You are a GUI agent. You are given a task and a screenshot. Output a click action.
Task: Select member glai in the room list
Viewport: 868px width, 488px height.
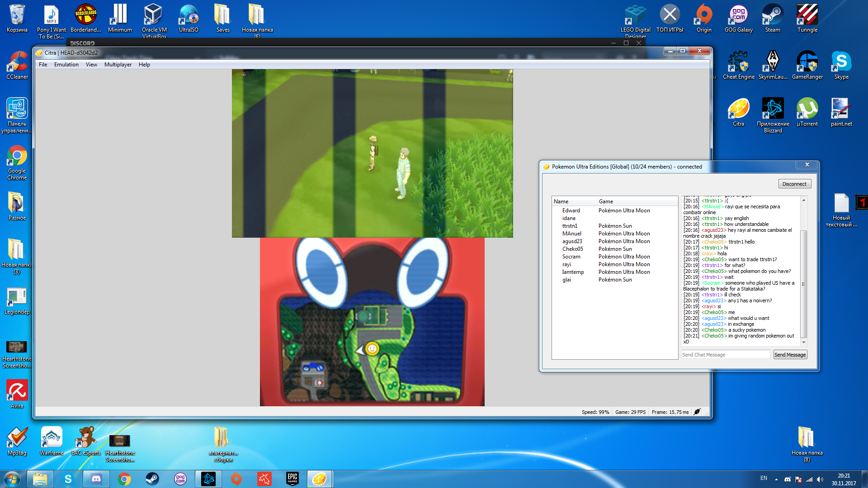pyautogui.click(x=615, y=280)
